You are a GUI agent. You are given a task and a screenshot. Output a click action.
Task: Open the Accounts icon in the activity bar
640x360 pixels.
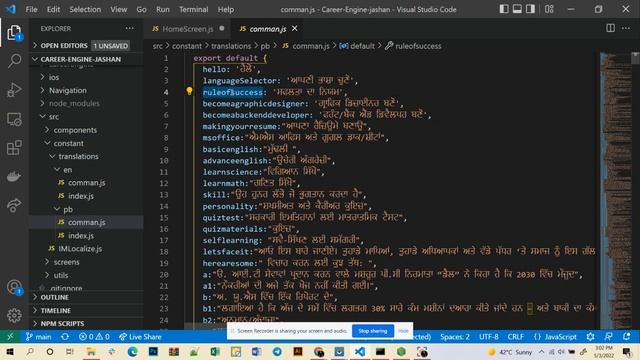click(x=14, y=287)
